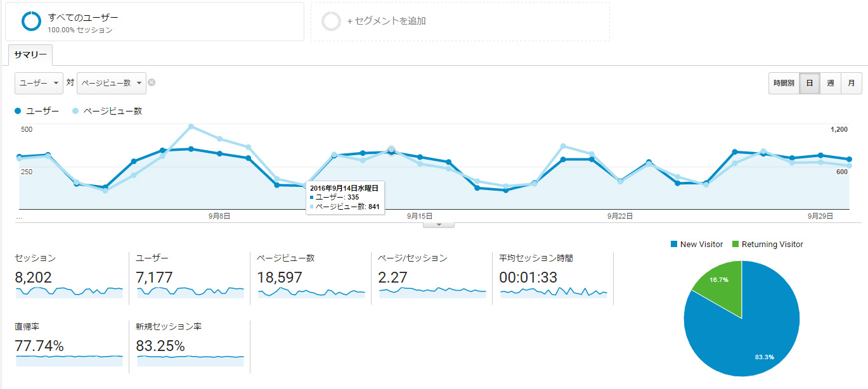Viewport: 868px width, 389px height.
Task: Click the 00:01:33 session duration value
Action: click(528, 277)
